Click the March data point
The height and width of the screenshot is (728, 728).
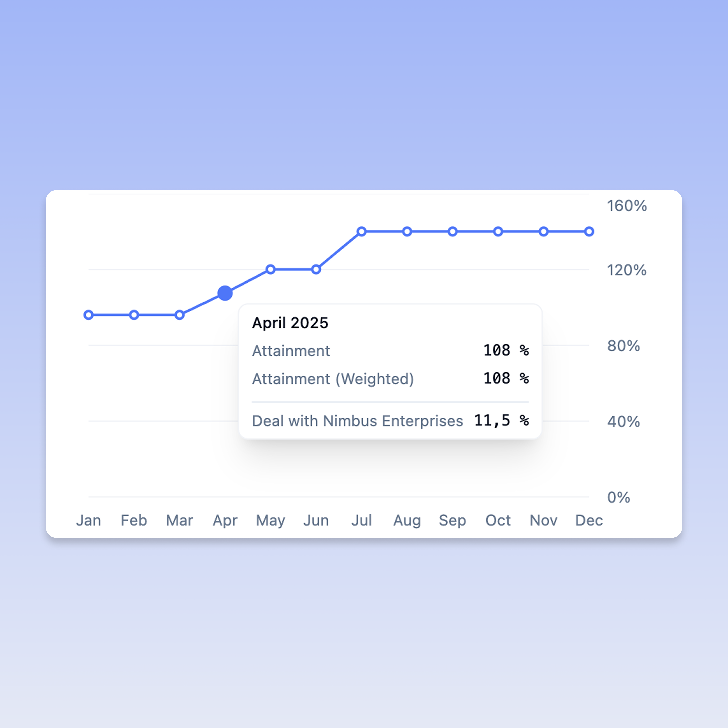(x=180, y=315)
